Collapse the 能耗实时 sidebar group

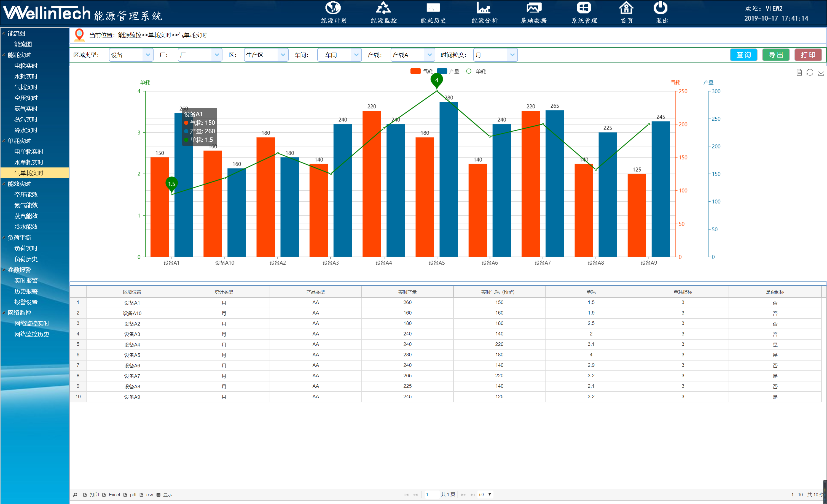(x=4, y=55)
